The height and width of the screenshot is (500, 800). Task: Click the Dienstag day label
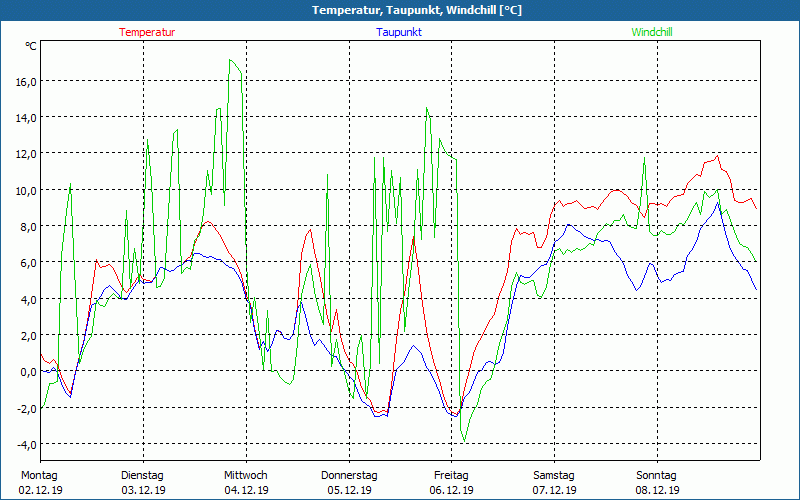click(142, 476)
